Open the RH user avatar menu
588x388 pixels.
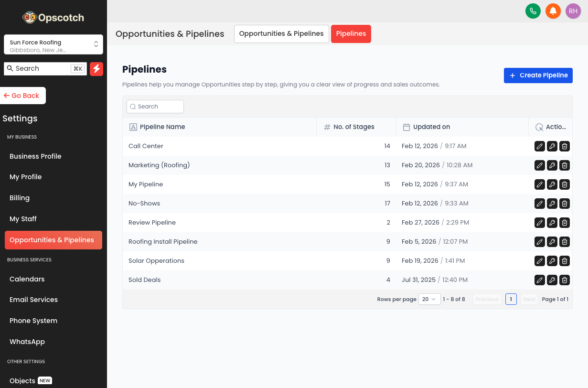573,11
